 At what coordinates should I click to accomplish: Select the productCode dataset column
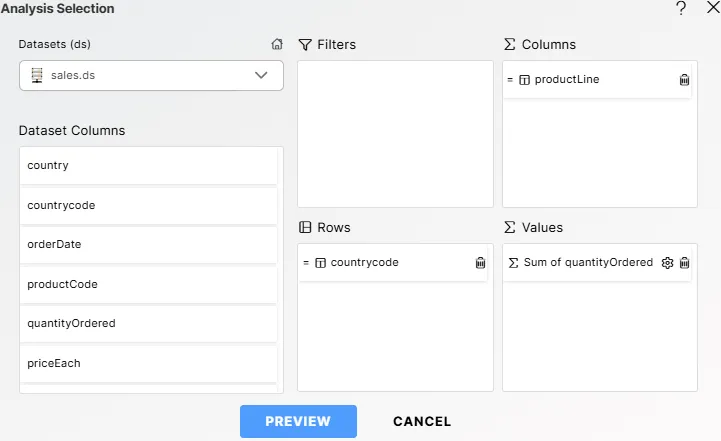(x=148, y=284)
